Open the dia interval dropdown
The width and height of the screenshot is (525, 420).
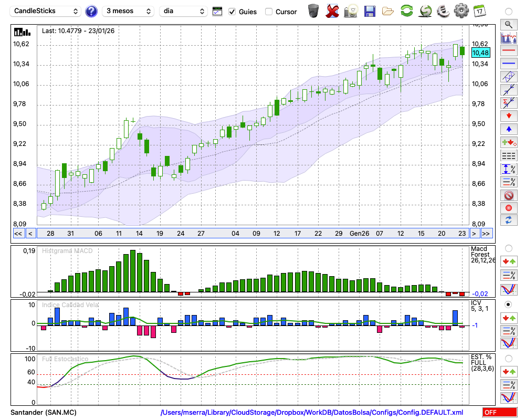coord(183,11)
